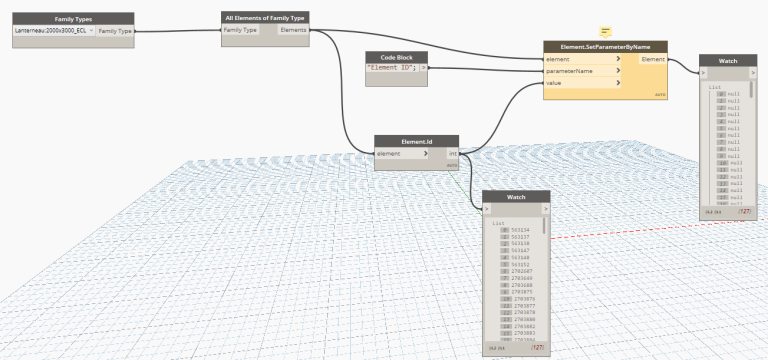The width and height of the screenshot is (768, 360).
Task: Click the AUTO lacing label on Element.Id
Action: click(x=452, y=166)
